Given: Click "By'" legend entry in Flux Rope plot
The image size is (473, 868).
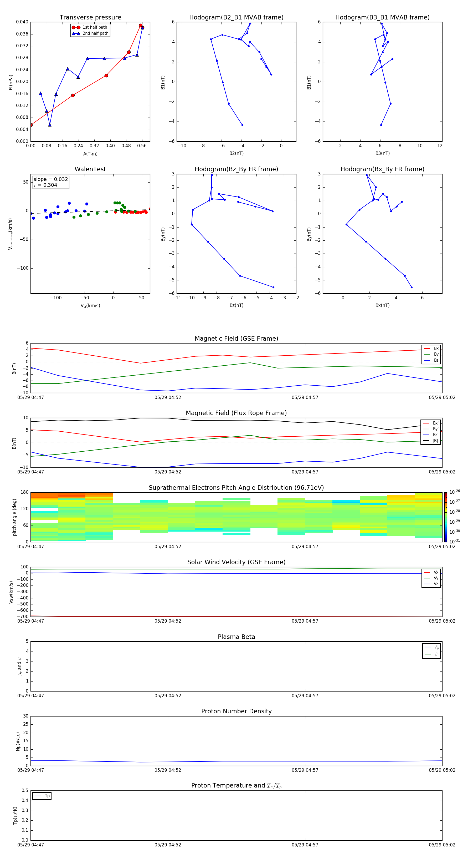Looking at the screenshot, I should [x=431, y=429].
